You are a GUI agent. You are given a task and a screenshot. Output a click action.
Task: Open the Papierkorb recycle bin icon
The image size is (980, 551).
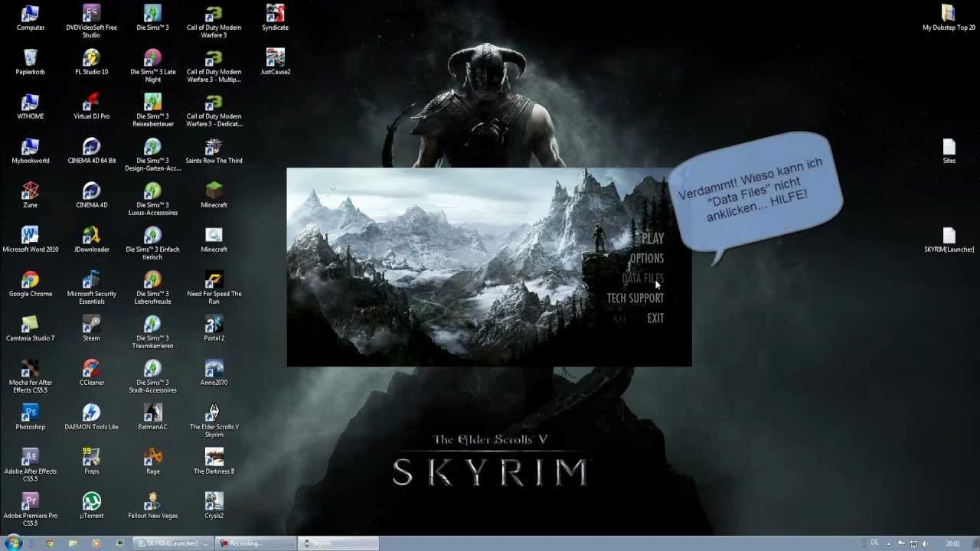[31, 63]
